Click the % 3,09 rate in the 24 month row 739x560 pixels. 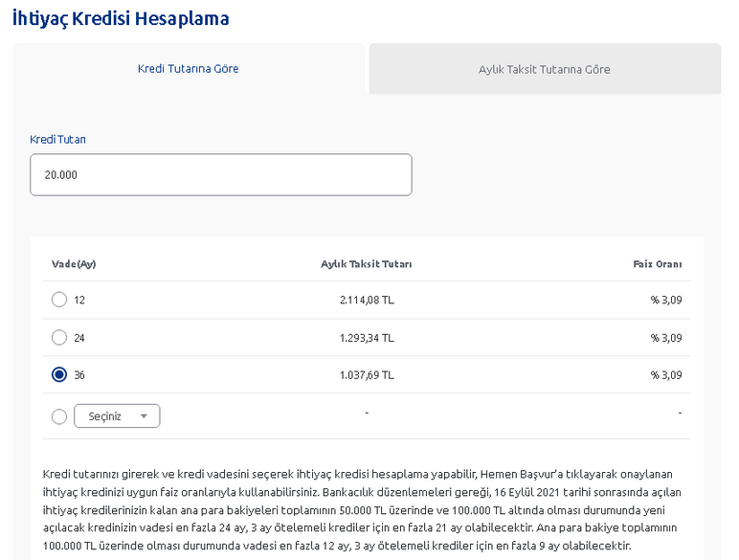pos(666,338)
